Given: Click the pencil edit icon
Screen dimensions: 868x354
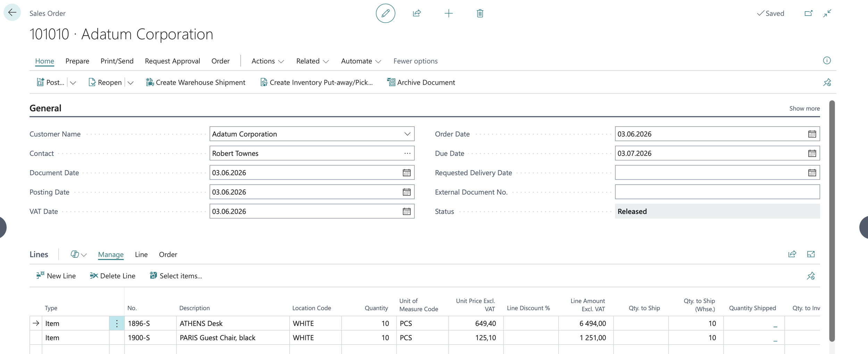Looking at the screenshot, I should pyautogui.click(x=385, y=13).
